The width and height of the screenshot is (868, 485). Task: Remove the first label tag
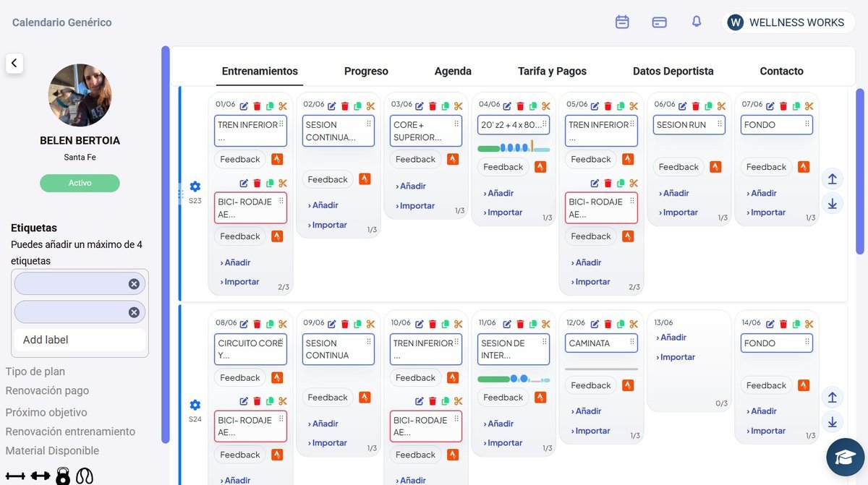click(x=134, y=284)
